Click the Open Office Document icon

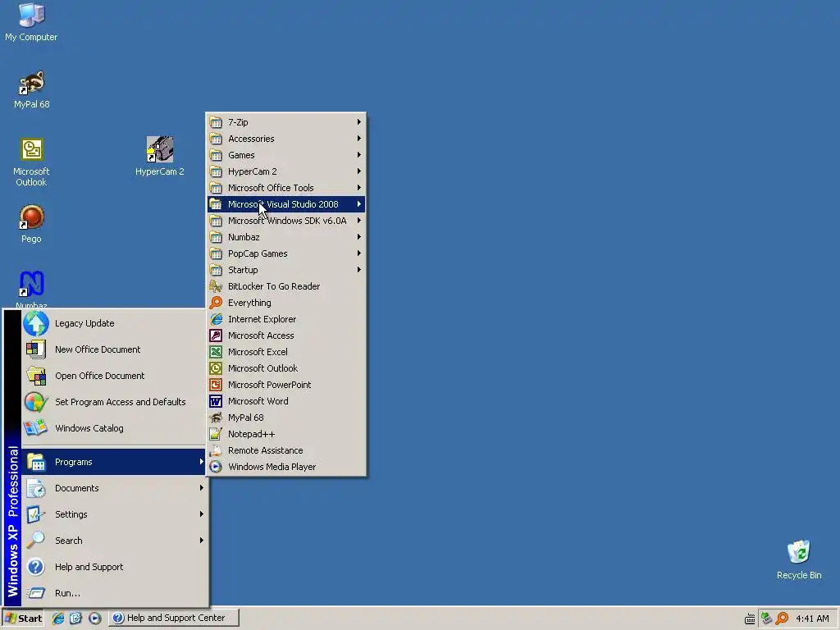pos(36,376)
